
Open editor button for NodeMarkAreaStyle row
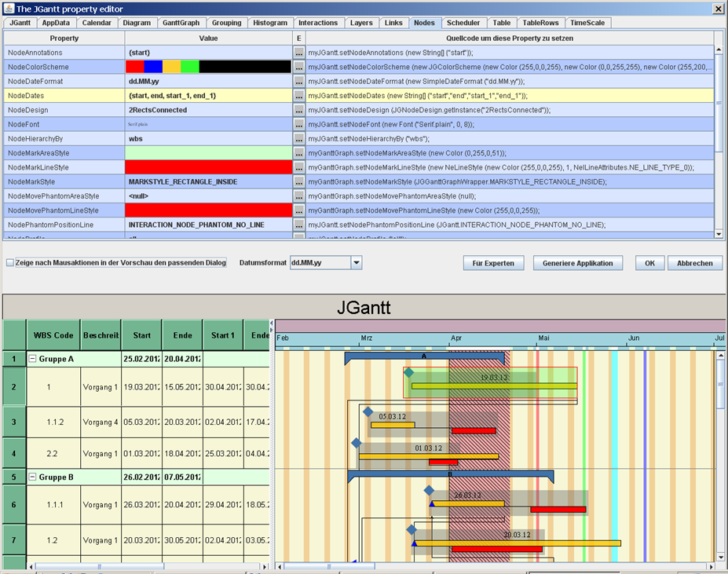pos(299,153)
